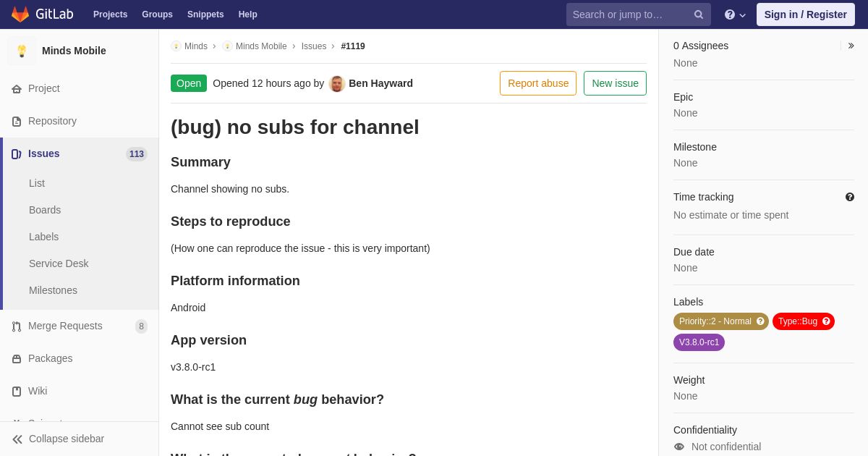Open the help question mark menu
The height and width of the screenshot is (456, 868).
click(735, 14)
